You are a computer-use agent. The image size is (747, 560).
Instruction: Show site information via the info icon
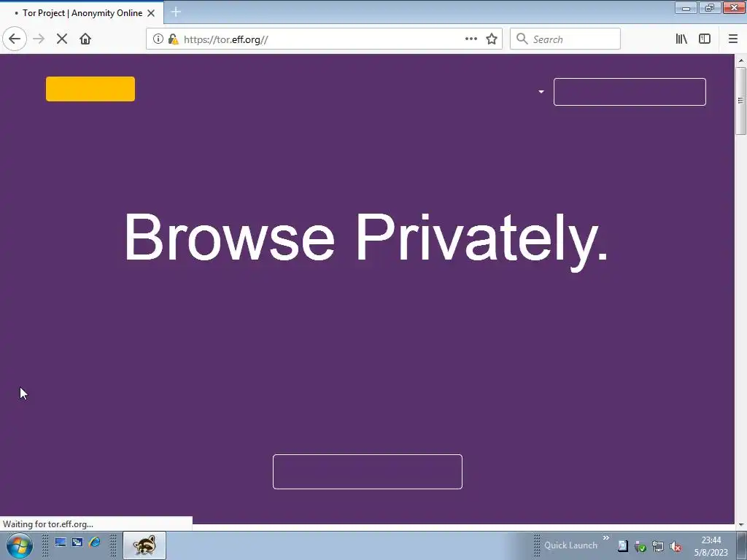(x=158, y=39)
